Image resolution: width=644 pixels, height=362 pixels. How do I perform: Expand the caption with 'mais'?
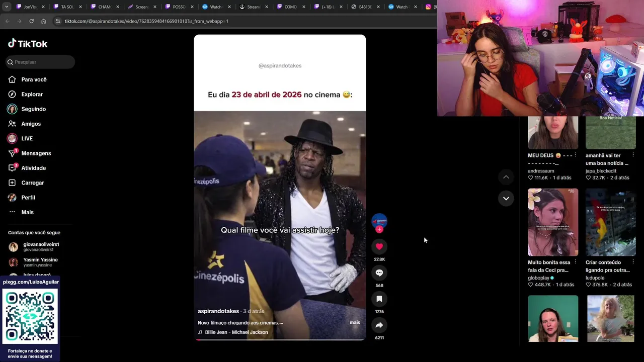(355, 322)
